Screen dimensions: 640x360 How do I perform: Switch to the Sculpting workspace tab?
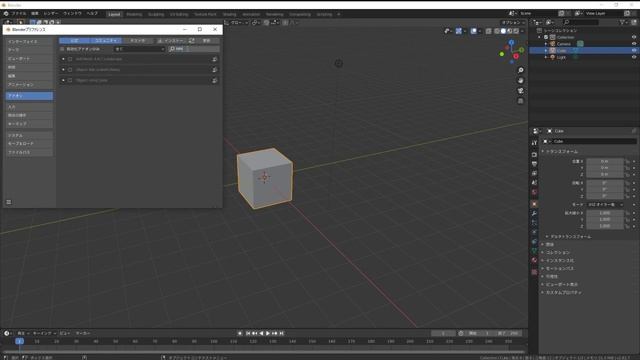point(156,14)
